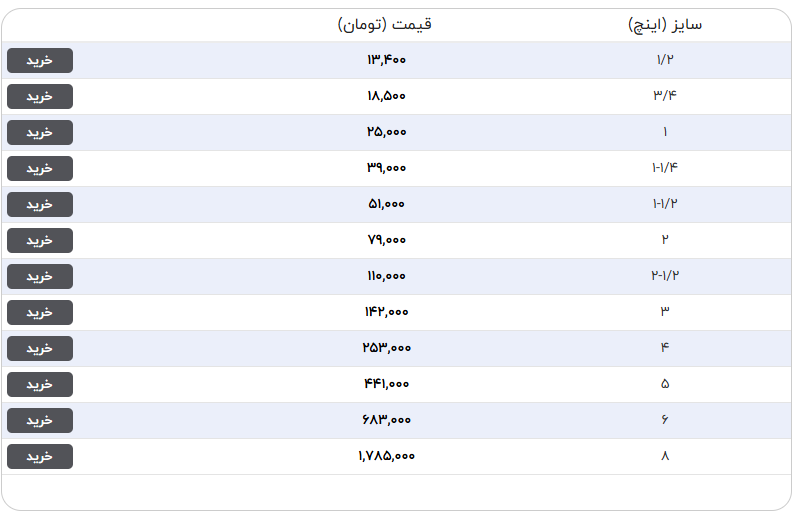Click the price cell ۱۴۲,۰۰۰

386,312
